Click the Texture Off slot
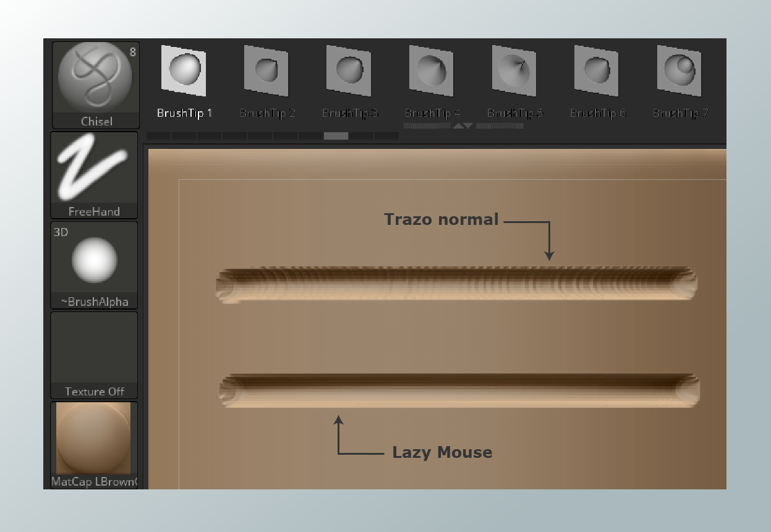 pos(94,350)
